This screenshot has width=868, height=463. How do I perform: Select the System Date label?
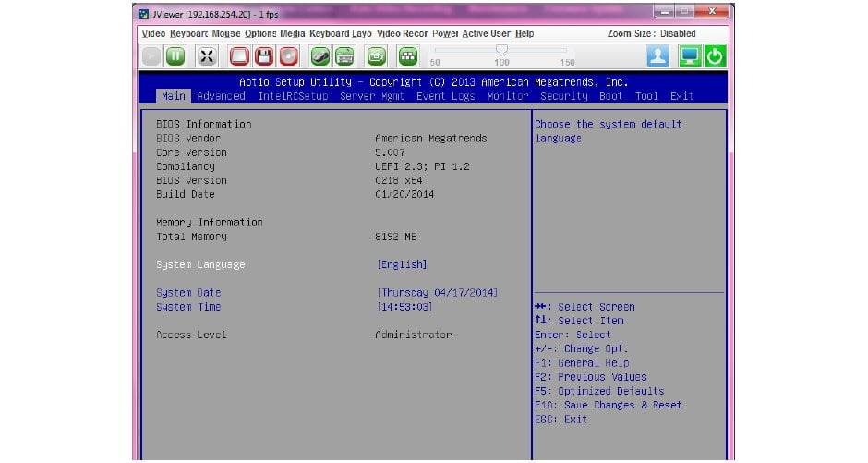188,292
